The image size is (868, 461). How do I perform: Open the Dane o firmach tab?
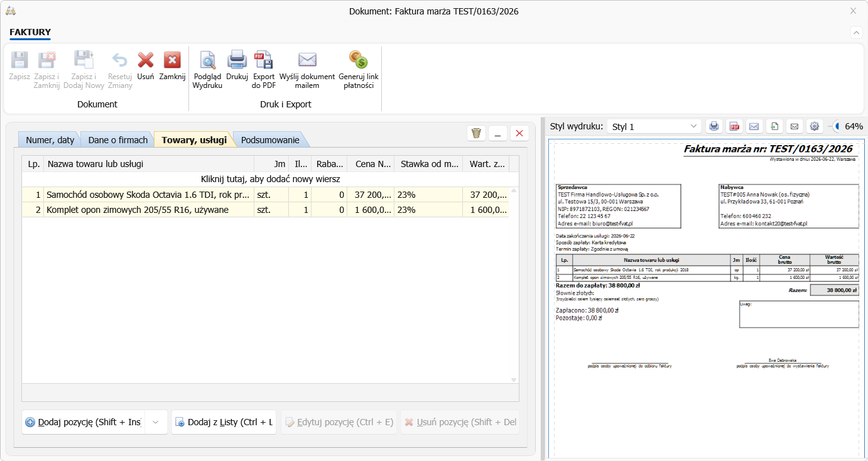(x=118, y=139)
